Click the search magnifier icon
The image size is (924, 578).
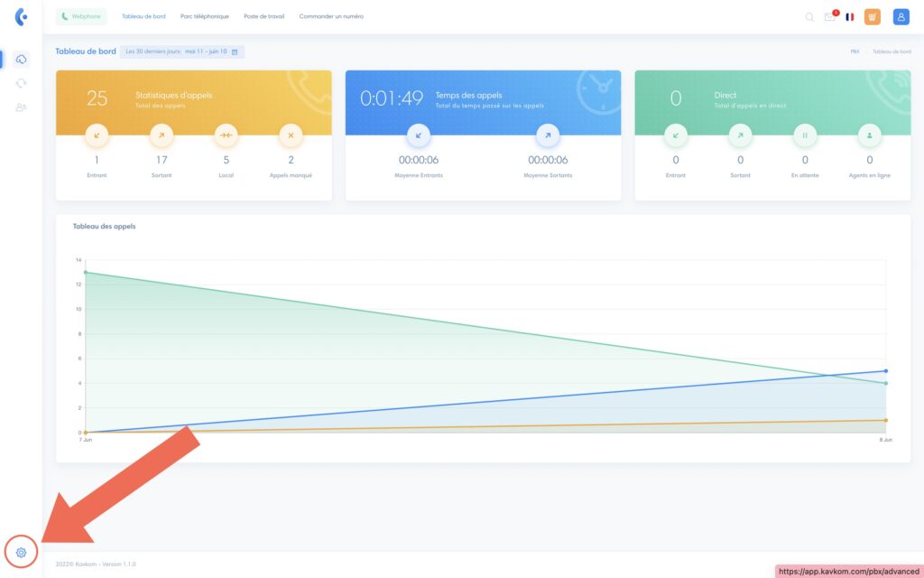pos(809,16)
